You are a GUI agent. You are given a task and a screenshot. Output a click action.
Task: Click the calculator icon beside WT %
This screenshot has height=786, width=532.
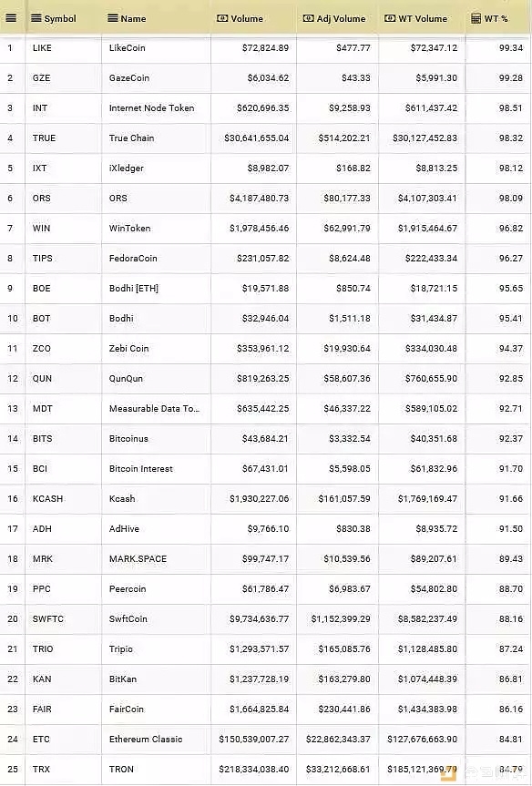point(476,18)
